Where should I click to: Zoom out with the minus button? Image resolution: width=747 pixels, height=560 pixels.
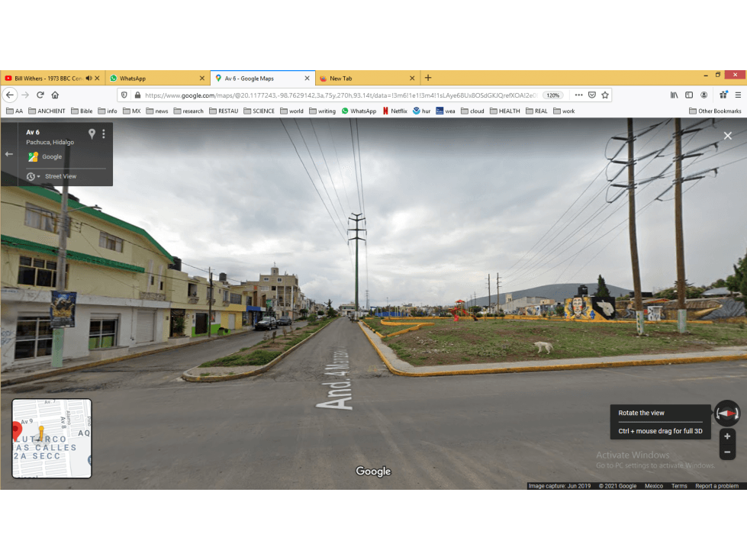coord(727,452)
